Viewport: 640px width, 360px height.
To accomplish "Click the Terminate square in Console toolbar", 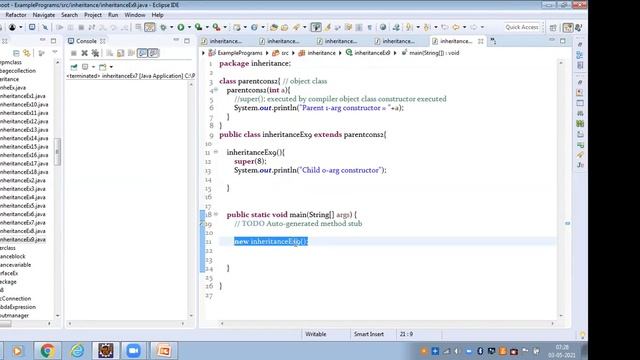I will [x=73, y=53].
